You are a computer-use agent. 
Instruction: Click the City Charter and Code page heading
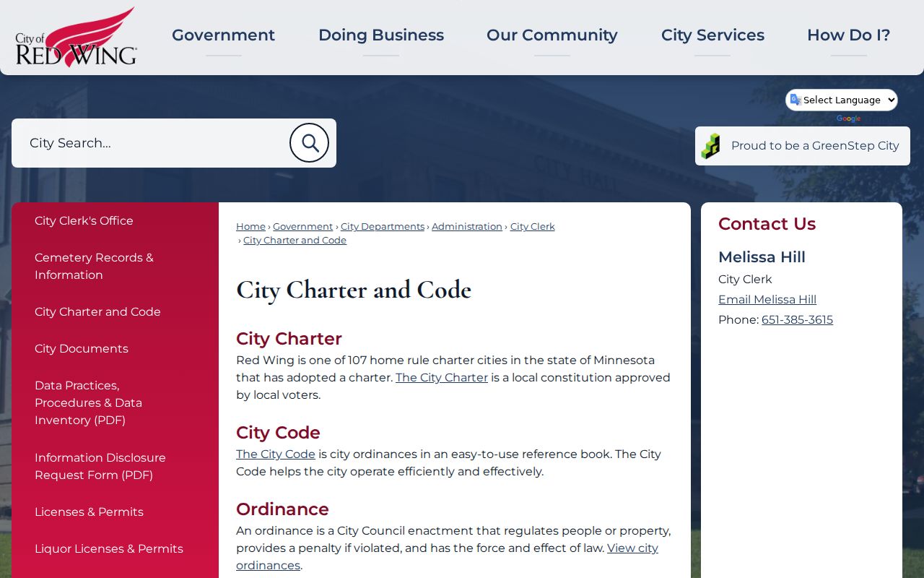(354, 290)
